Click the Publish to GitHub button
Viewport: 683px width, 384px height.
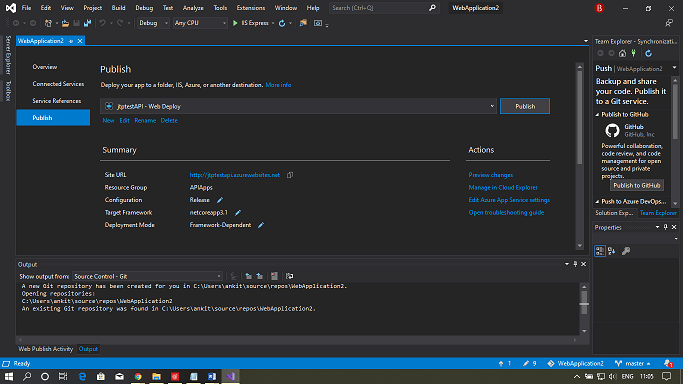click(x=636, y=185)
